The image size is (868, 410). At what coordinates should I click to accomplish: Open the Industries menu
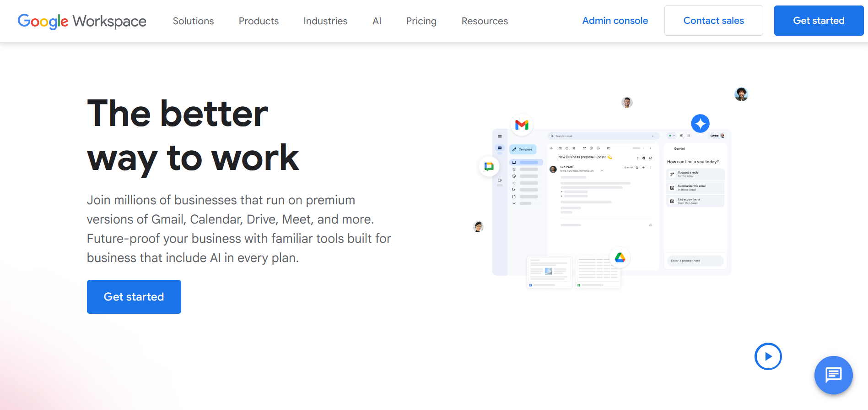(x=325, y=21)
